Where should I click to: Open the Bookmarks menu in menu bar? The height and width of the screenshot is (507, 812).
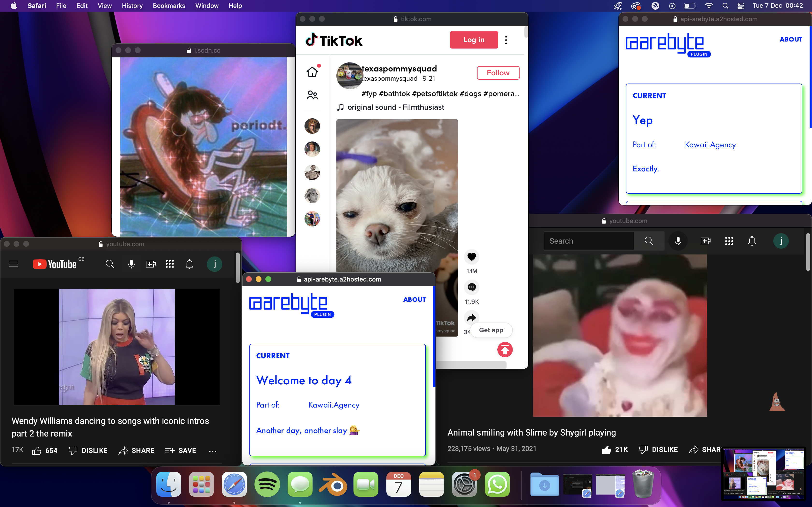click(169, 6)
